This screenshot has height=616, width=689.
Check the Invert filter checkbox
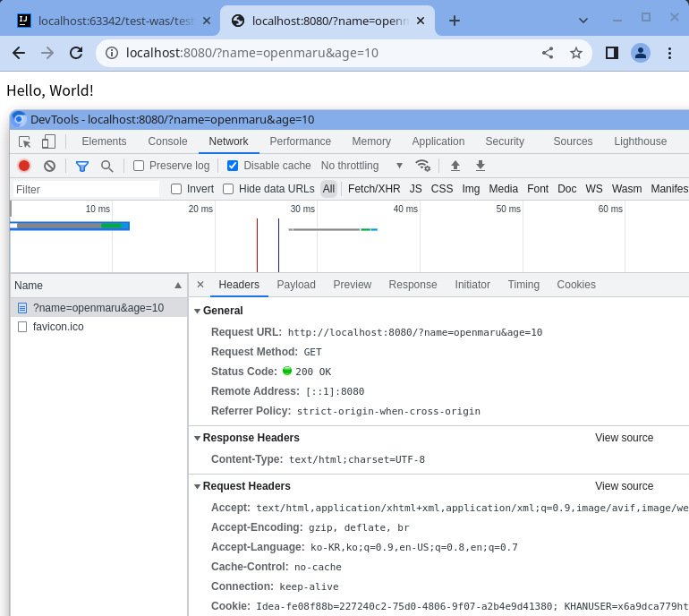coord(176,189)
